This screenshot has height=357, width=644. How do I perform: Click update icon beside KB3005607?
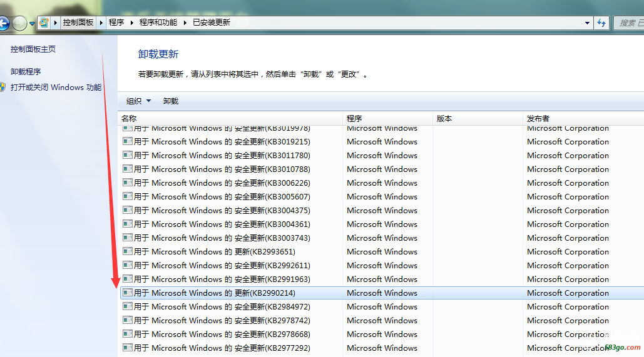coord(127,196)
